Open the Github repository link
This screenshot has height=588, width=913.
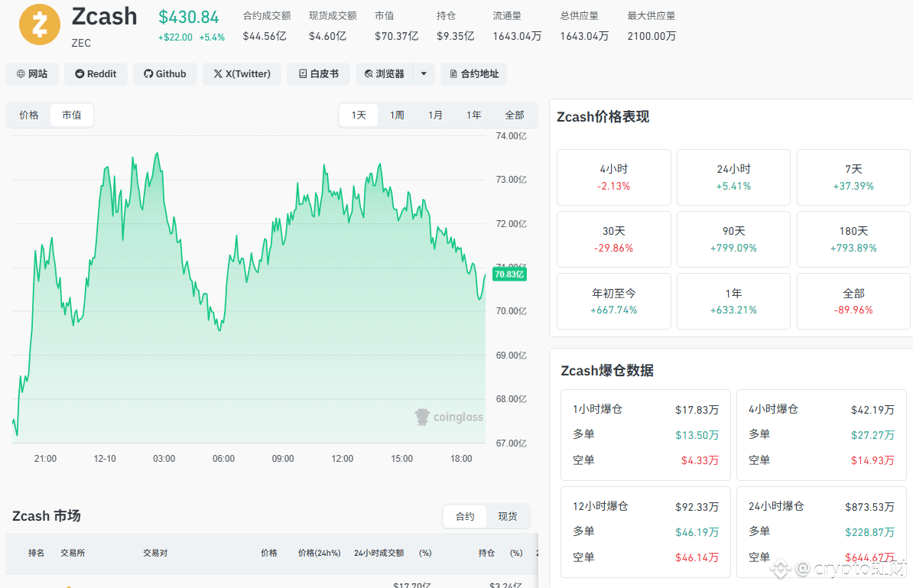(164, 74)
